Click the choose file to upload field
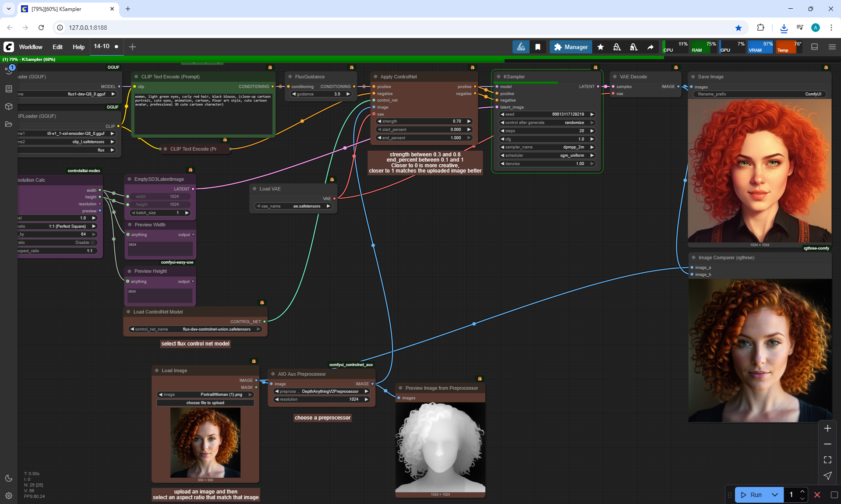 click(x=205, y=403)
